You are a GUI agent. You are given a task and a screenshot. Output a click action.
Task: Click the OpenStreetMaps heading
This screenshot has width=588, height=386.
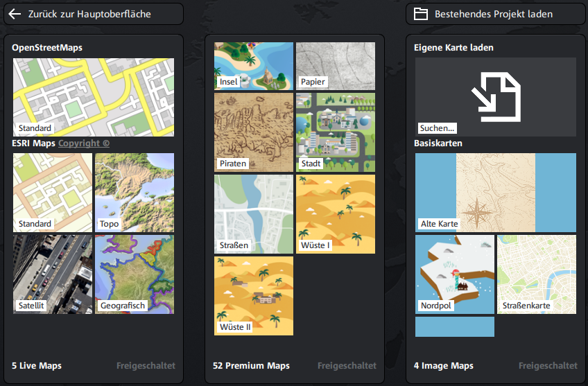[x=47, y=48]
